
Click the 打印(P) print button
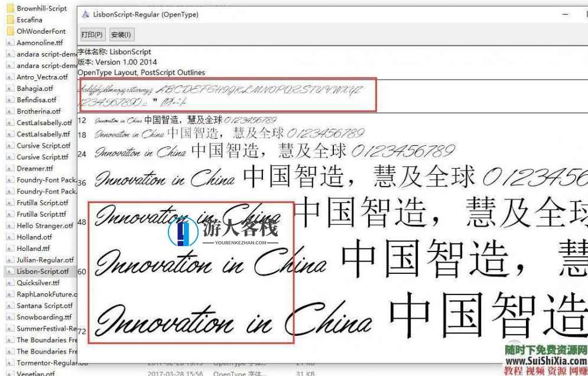coord(92,34)
